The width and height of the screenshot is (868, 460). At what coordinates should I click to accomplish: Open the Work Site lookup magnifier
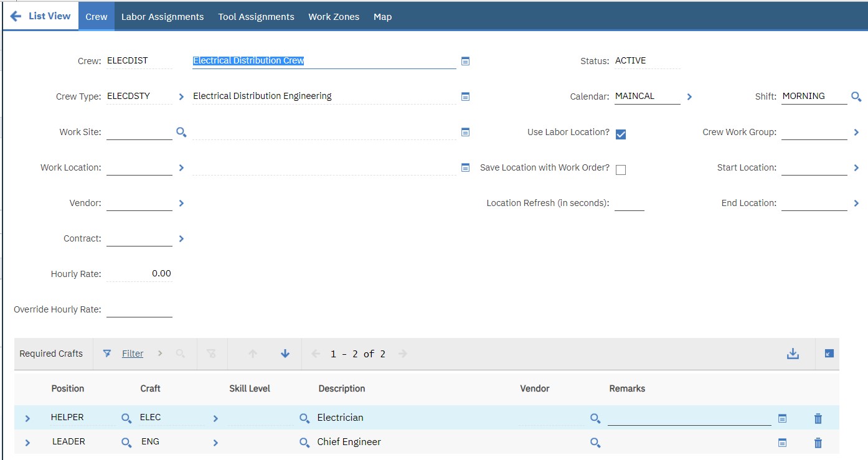click(x=181, y=132)
